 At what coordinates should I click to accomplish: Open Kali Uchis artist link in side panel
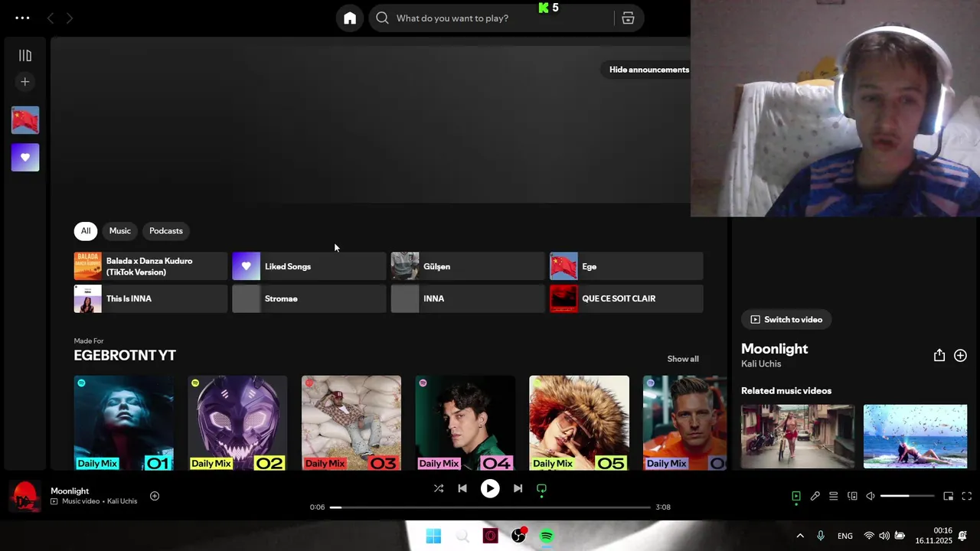(x=761, y=364)
